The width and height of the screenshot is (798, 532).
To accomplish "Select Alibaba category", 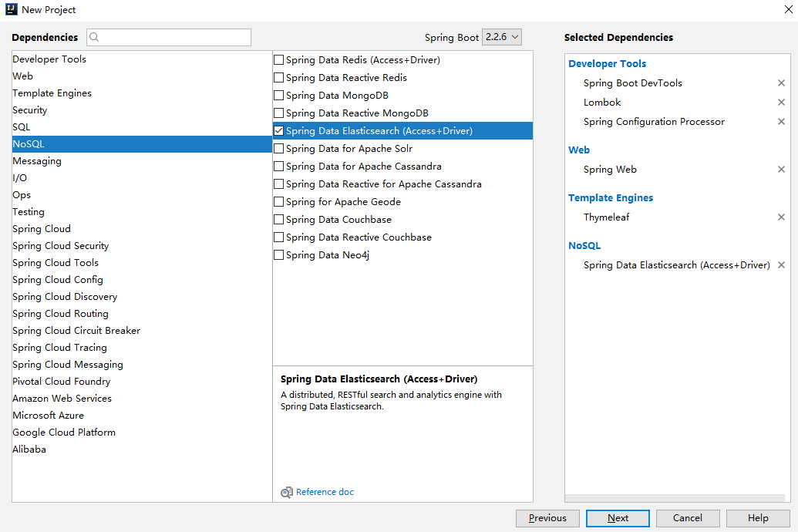I will [142, 450].
